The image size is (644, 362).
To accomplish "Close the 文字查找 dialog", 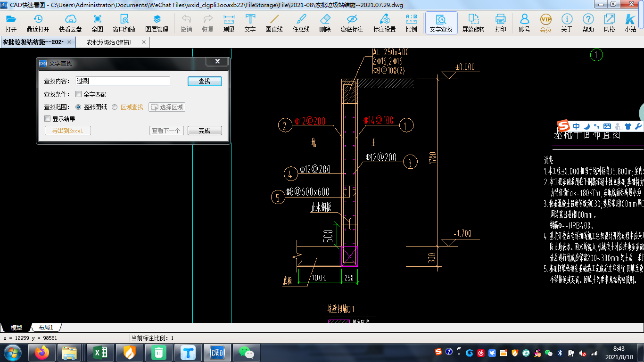I will (217, 62).
